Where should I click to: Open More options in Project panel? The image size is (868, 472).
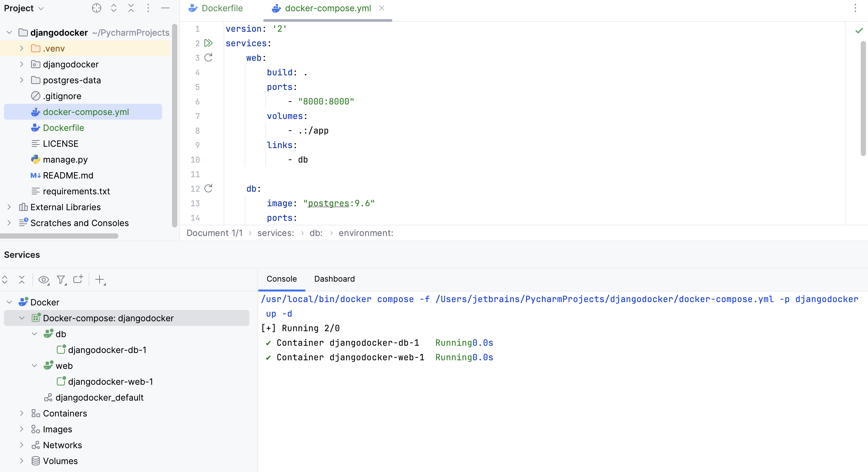pyautogui.click(x=148, y=8)
